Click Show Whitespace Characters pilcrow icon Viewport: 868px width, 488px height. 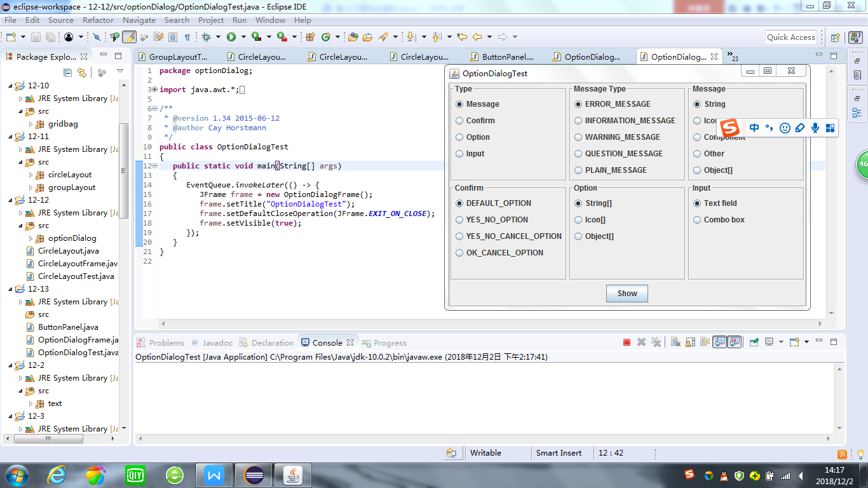187,37
